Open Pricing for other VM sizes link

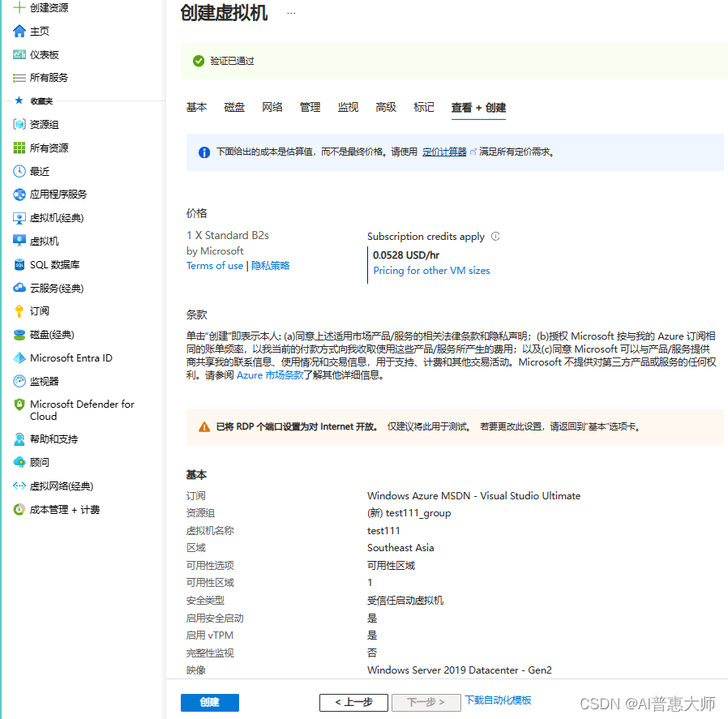point(431,271)
